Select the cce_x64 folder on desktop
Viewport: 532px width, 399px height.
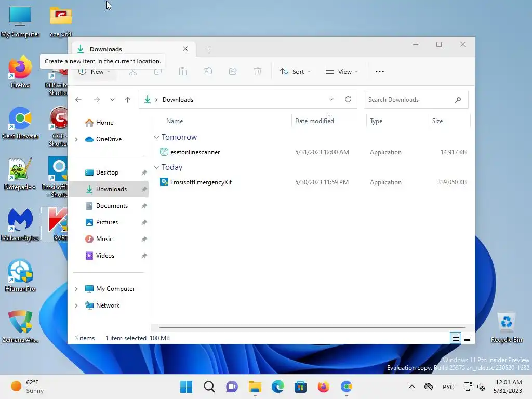coord(61,21)
